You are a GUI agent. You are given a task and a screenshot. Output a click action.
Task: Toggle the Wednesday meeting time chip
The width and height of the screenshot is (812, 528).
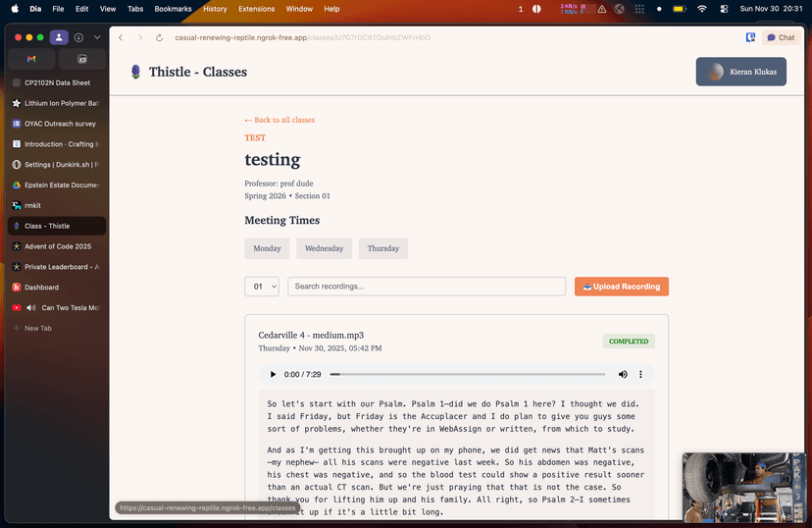[x=324, y=248]
